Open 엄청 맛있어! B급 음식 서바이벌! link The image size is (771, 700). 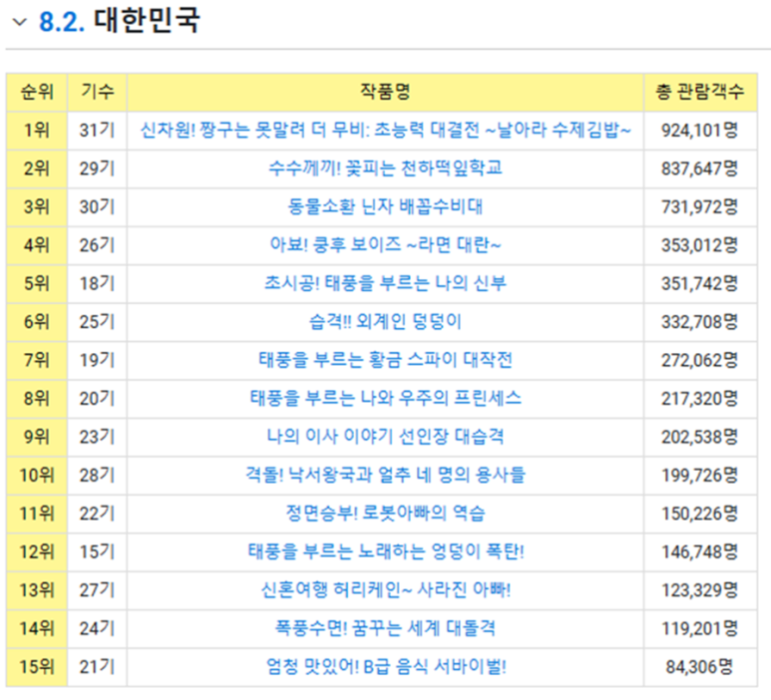[385, 666]
